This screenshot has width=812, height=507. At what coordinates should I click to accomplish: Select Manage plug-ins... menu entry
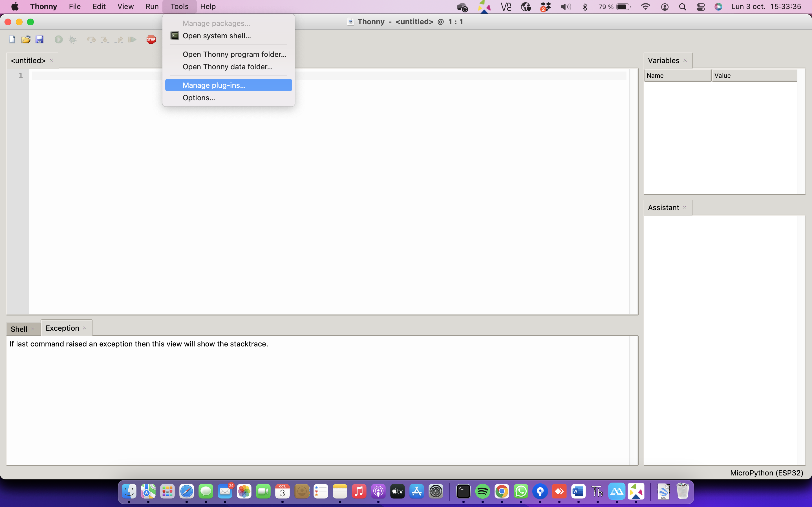[x=214, y=85]
